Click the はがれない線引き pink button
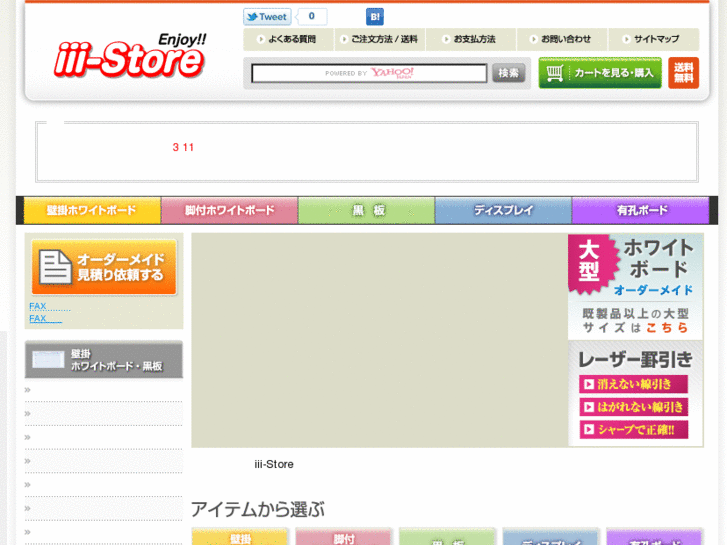The image size is (727, 545). coord(633,407)
